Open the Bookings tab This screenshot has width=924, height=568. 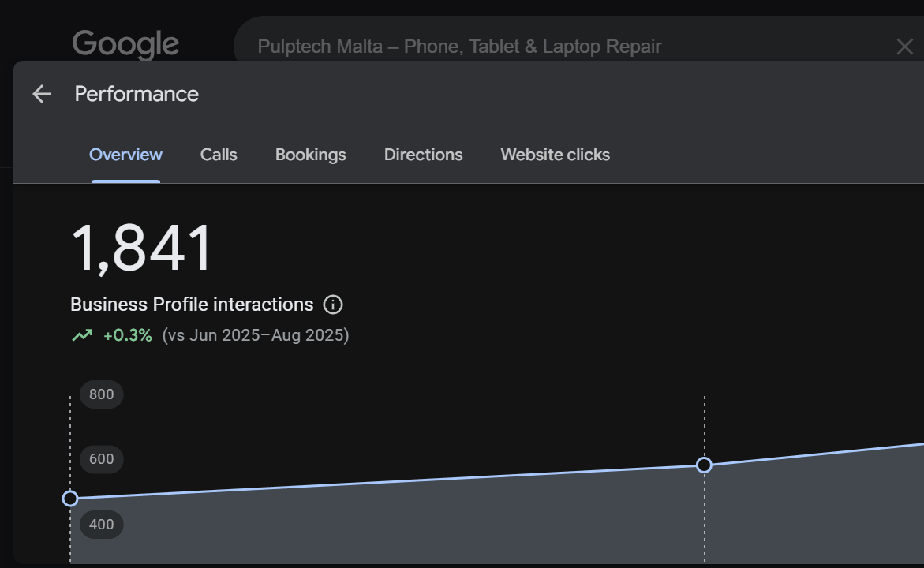(311, 155)
